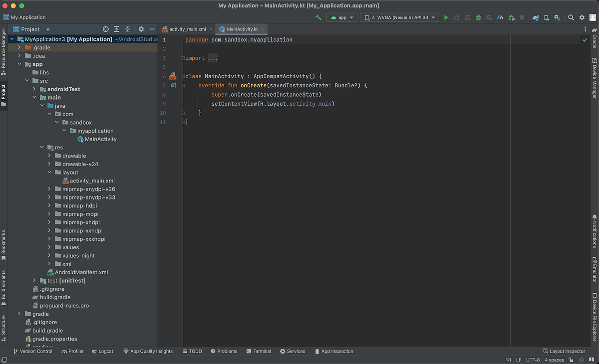This screenshot has width=599, height=364.
Task: Select AndroidManifest.xml in project tree
Action: 81,272
